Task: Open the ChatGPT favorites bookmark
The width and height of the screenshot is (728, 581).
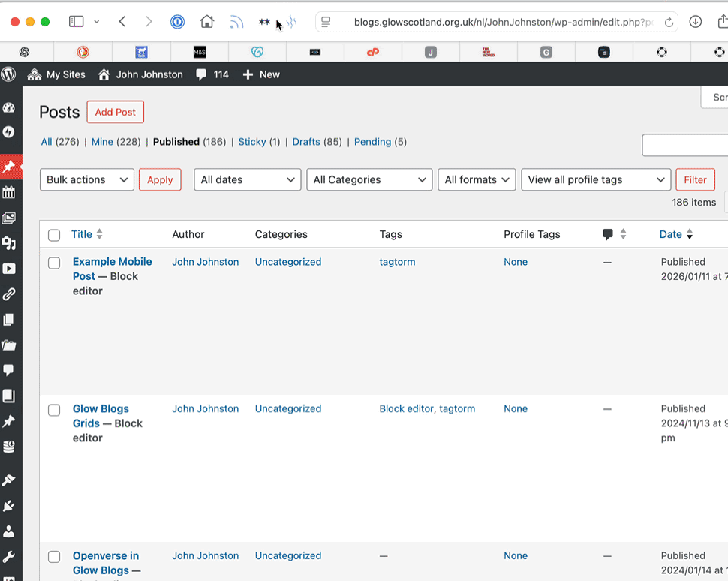Action: 25,52
